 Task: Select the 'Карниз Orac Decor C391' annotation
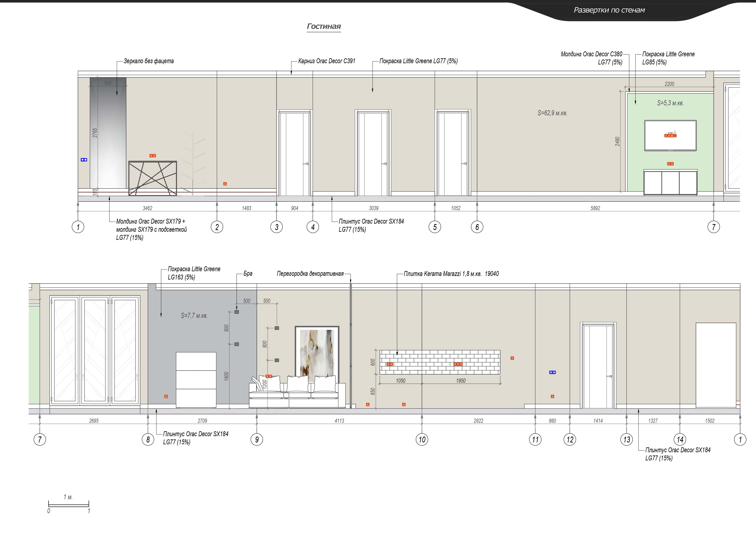[x=327, y=61]
